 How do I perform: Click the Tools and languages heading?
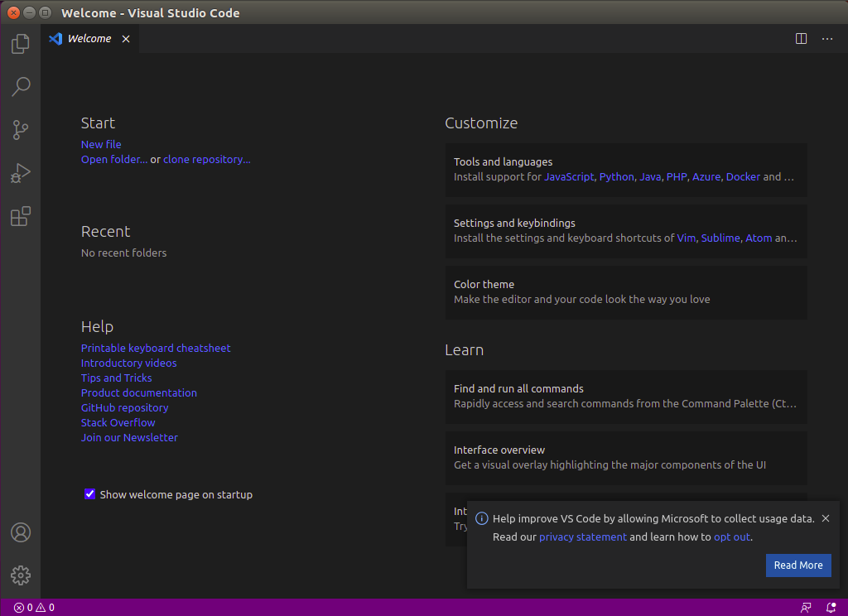point(503,161)
